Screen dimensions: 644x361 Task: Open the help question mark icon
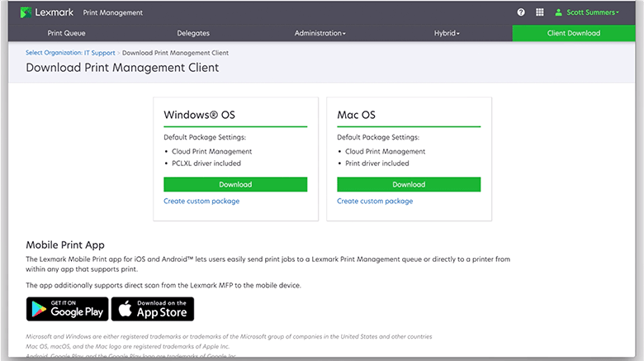(521, 12)
